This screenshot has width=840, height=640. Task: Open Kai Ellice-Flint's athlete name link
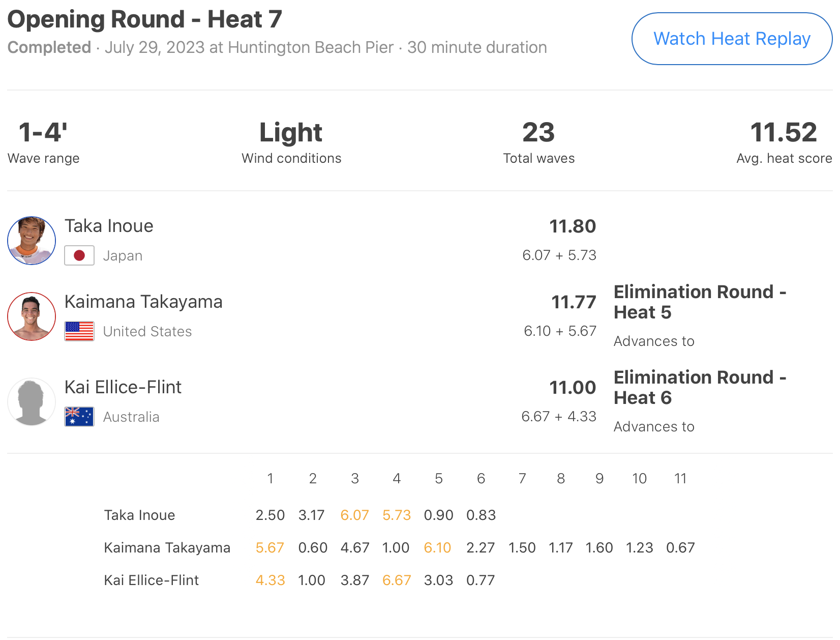pos(123,387)
